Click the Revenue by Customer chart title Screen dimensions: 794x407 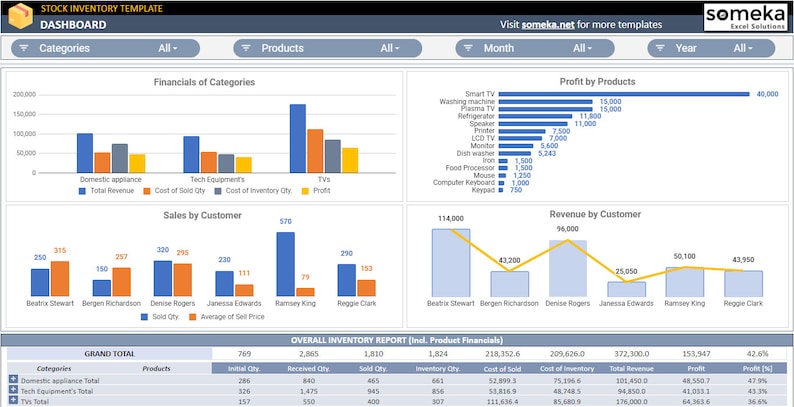click(596, 214)
